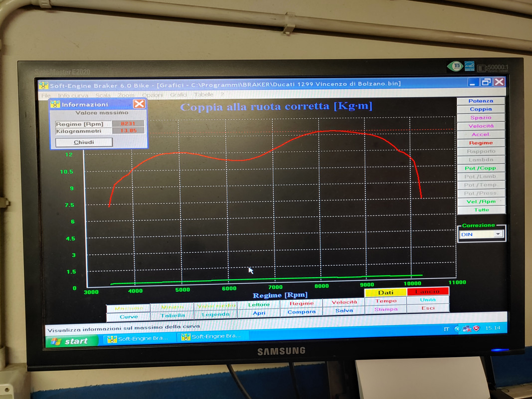The image size is (532, 399).
Task: Click the Compara button
Action: tap(301, 312)
